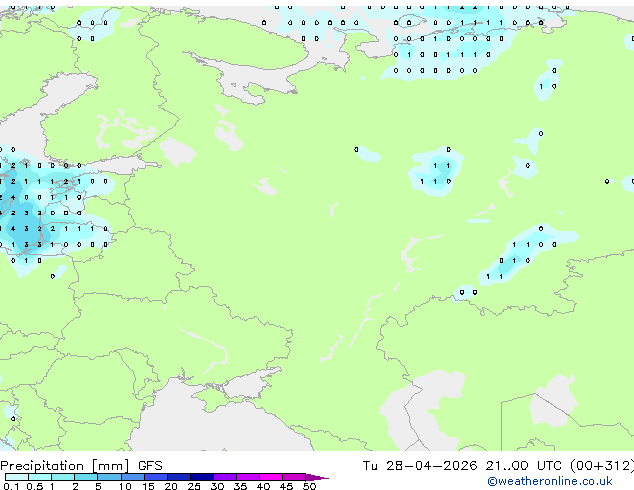Pick the 10–15 mm legend color box
The height and width of the screenshot is (490, 634).
click(x=133, y=477)
